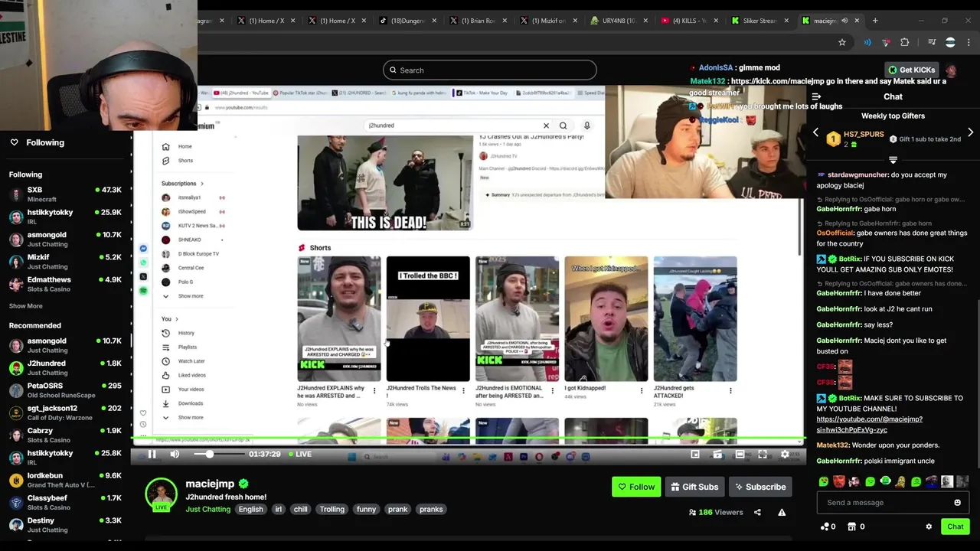980x551 pixels.
Task: Send message with the green Chat button
Action: (955, 527)
